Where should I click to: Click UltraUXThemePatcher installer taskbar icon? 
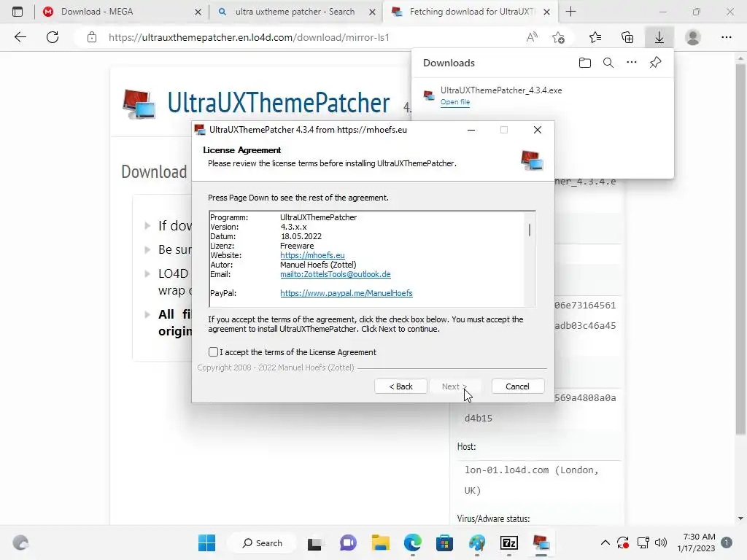[x=541, y=542]
